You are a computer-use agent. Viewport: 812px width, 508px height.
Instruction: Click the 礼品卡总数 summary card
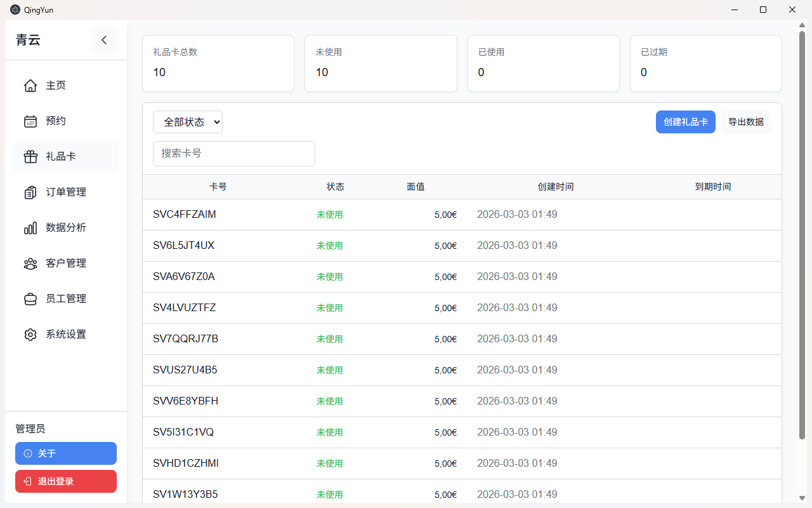pos(218,63)
